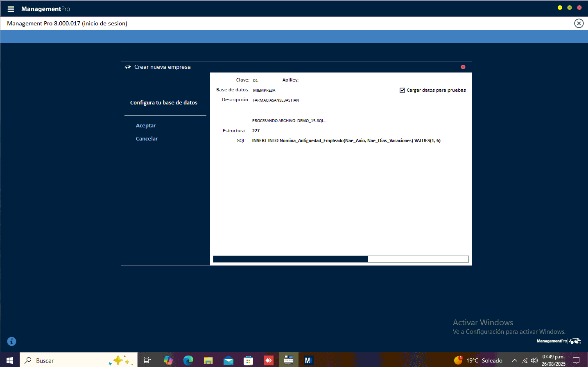Open the Windows notification center
The image size is (588, 367).
(x=576, y=360)
